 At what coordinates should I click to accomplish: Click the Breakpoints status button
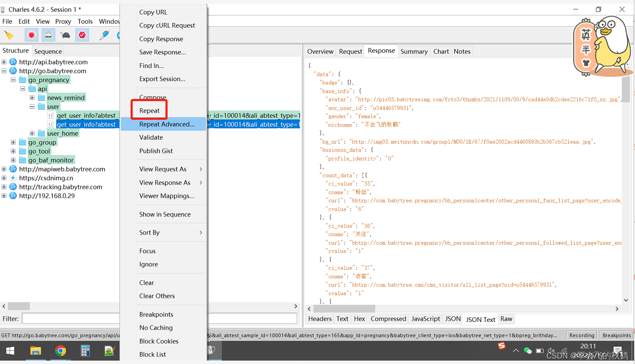(x=616, y=335)
